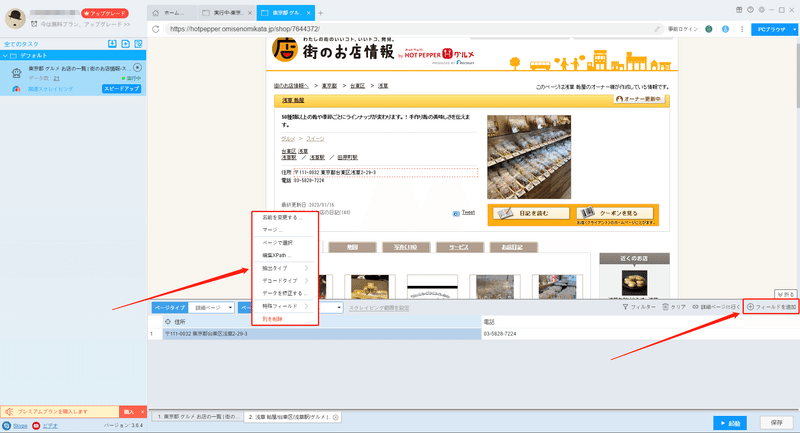800x433 pixels.
Task: Dismiss the premium plan banner
Action: pos(142,412)
